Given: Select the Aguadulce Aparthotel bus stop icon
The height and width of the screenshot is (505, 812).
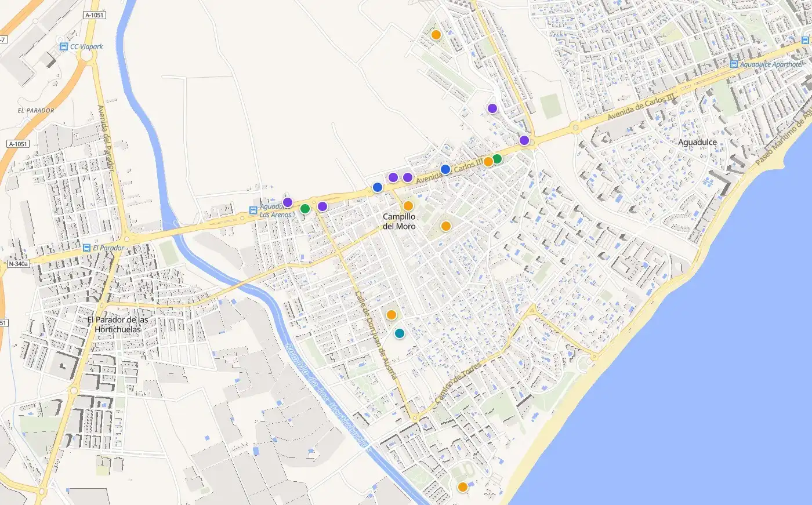Looking at the screenshot, I should (x=734, y=65).
